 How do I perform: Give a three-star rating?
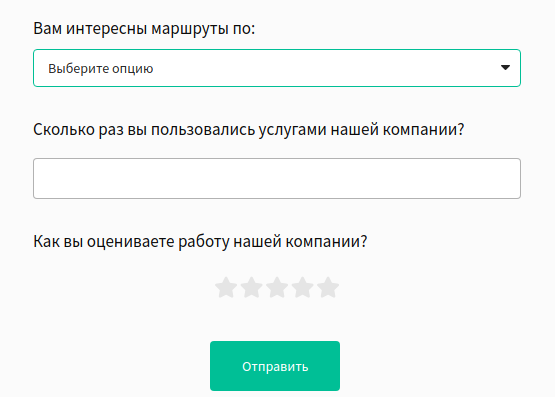click(x=277, y=287)
